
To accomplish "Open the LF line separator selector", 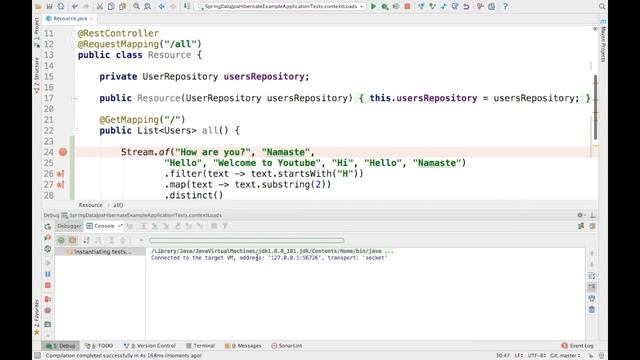I will (x=518, y=356).
